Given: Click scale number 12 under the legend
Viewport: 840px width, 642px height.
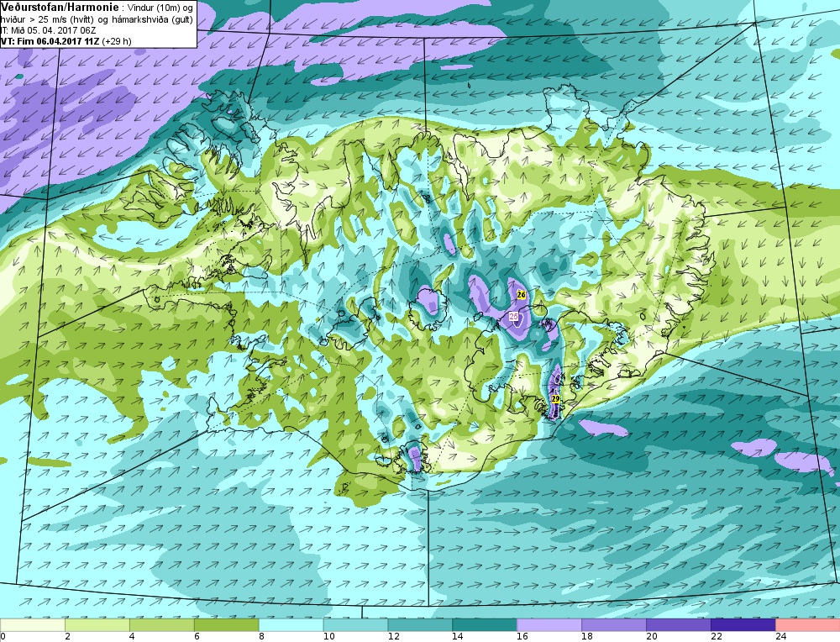Looking at the screenshot, I should pos(393,637).
